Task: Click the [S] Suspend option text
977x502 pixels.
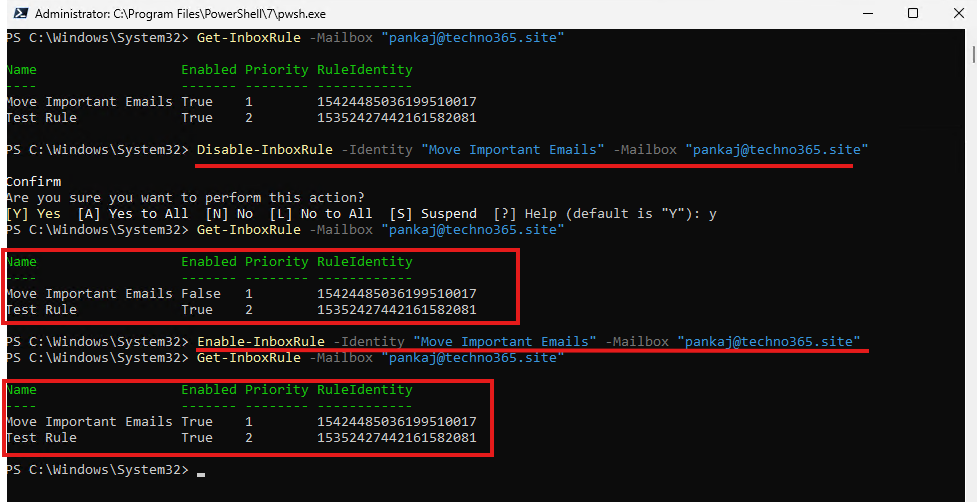Action: click(x=433, y=214)
